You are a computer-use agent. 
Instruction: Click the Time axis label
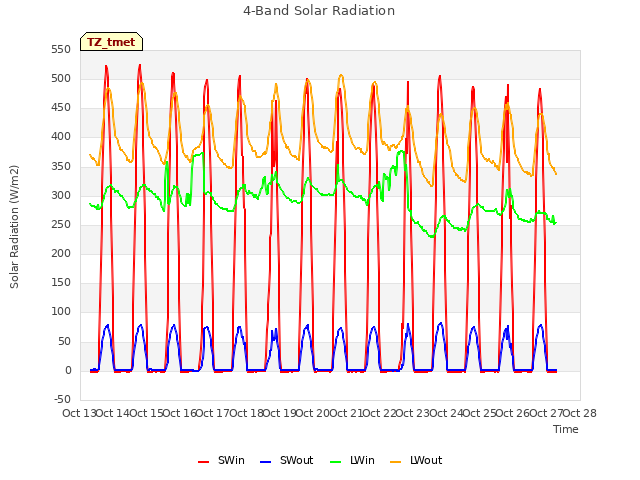click(566, 429)
